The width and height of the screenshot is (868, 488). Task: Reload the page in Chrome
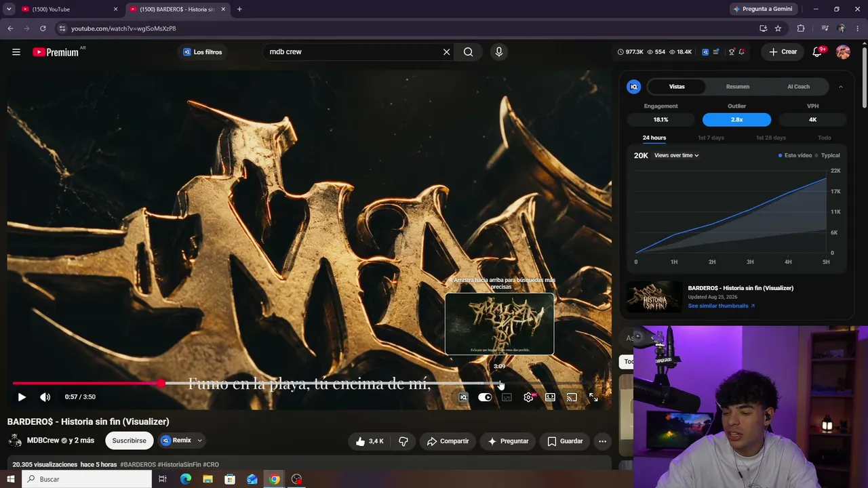point(43,28)
